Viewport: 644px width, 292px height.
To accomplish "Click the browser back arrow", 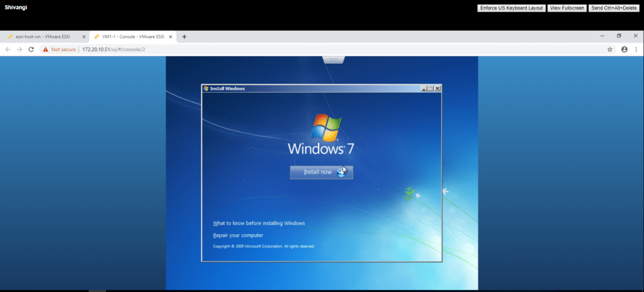I will [x=8, y=49].
